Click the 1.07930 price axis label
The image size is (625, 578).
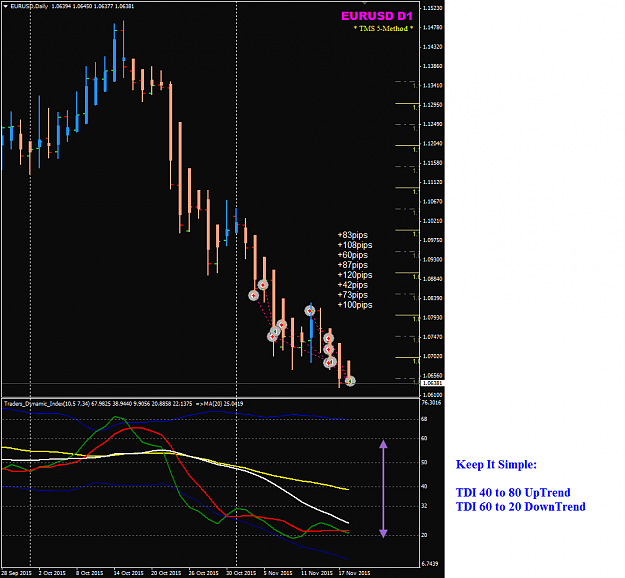click(x=432, y=318)
